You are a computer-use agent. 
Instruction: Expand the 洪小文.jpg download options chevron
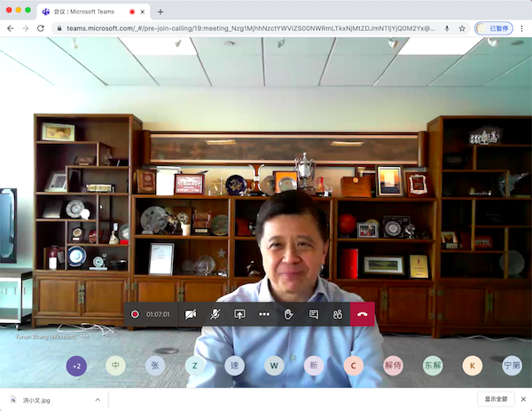[x=98, y=399]
